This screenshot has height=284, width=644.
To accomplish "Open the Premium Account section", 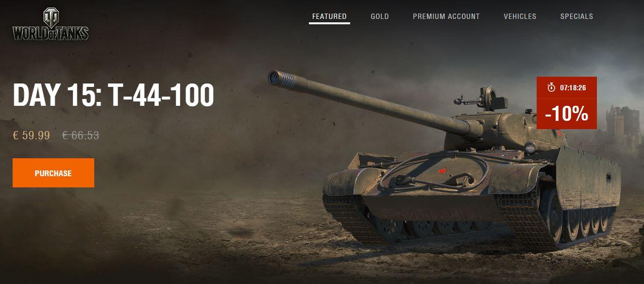I will [x=446, y=16].
